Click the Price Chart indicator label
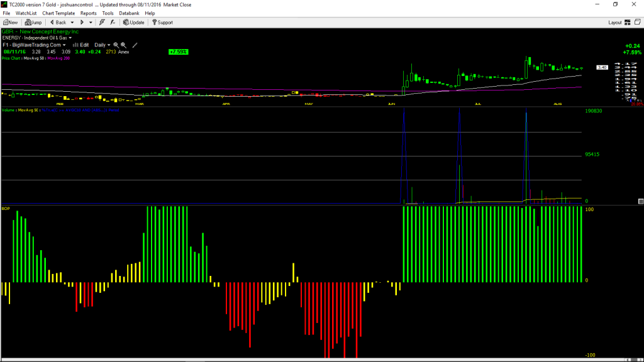 [11, 58]
